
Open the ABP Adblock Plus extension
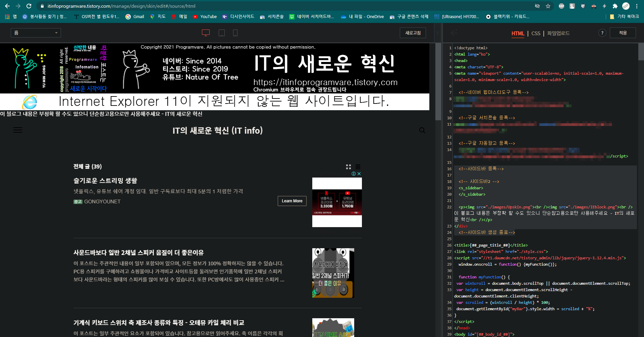[561, 6]
